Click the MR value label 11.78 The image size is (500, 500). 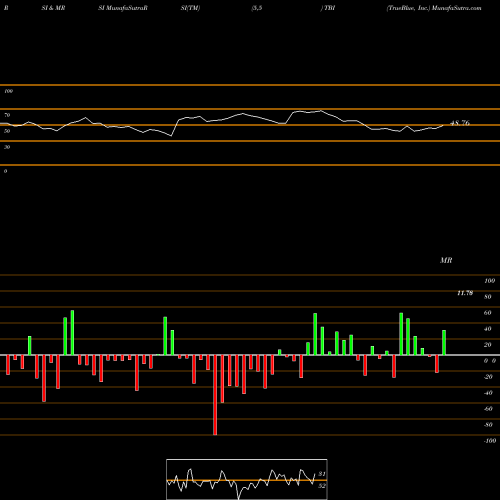465,293
